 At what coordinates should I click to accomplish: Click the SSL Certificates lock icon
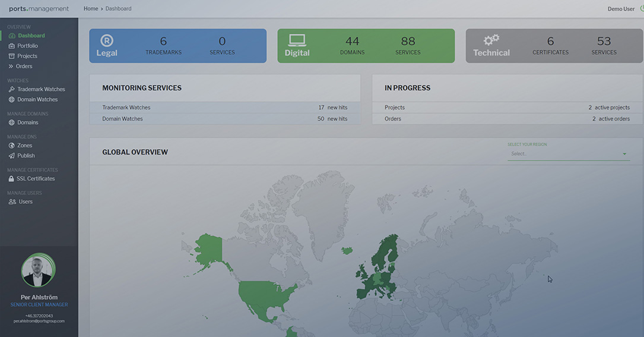click(11, 178)
